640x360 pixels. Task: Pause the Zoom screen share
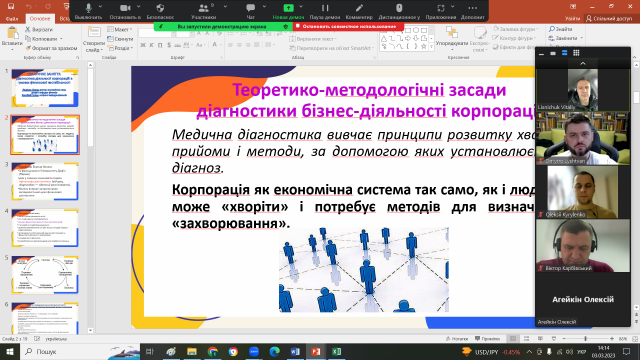coord(324,8)
